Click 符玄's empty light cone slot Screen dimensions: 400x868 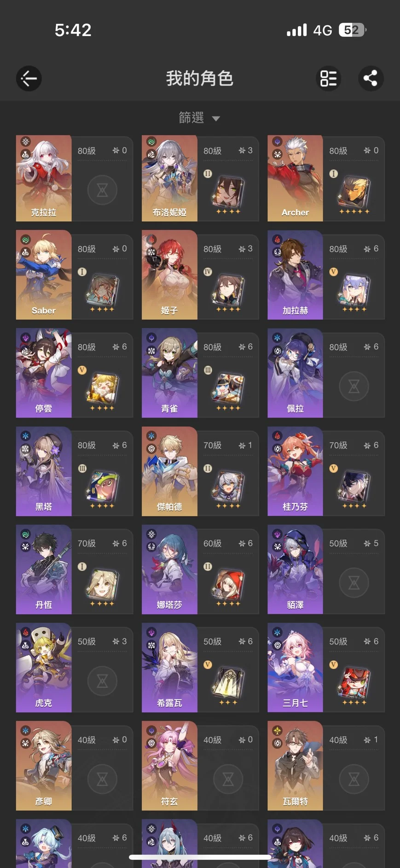coord(228,779)
